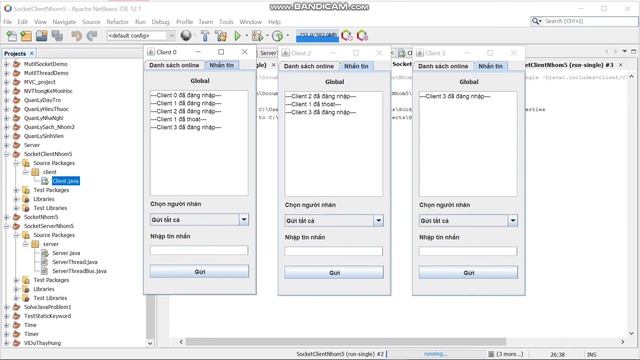Run the project with green play icon
Viewport: 640px width, 360px height.
(238, 36)
